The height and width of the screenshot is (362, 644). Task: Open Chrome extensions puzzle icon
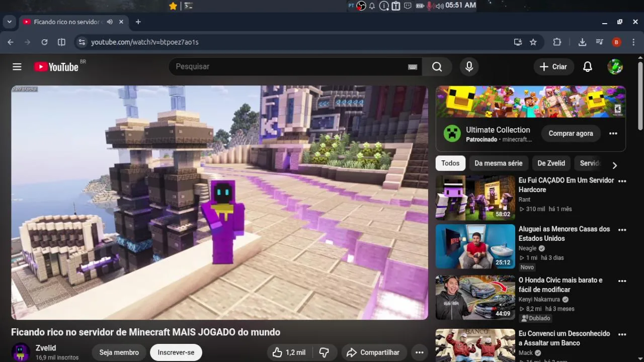tap(557, 42)
